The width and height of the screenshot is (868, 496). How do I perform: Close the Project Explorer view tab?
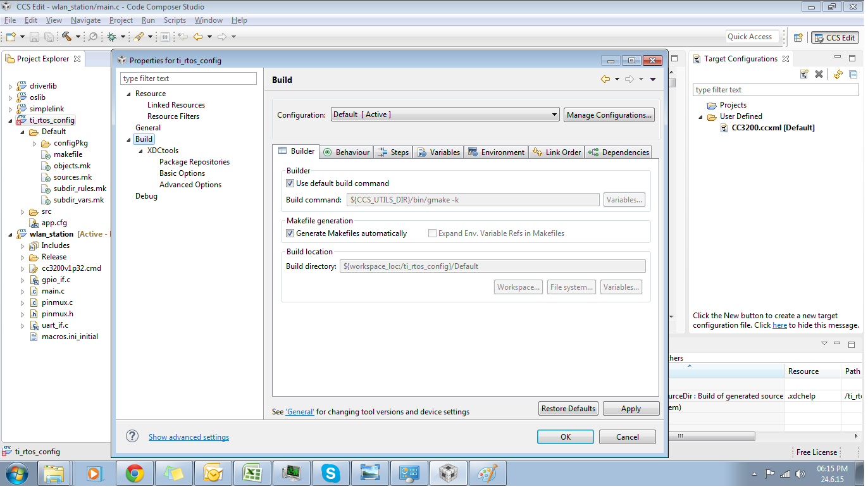77,59
